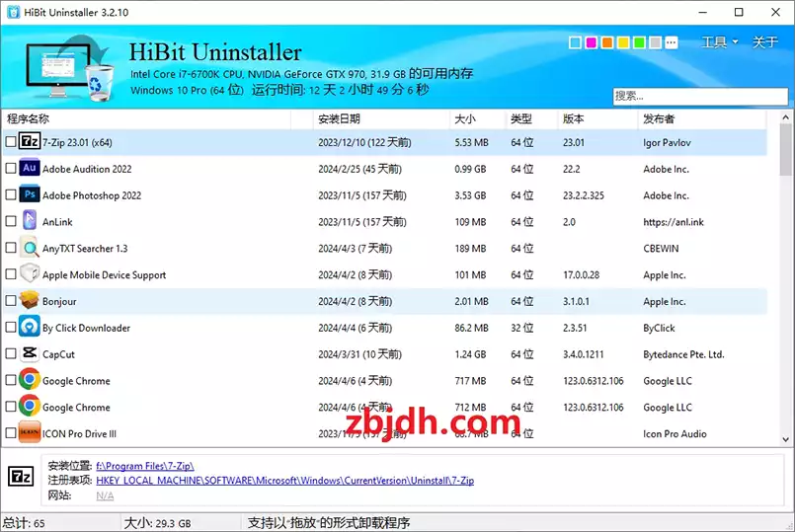Sort by 类型 column header
795x532 pixels.
click(x=531, y=119)
